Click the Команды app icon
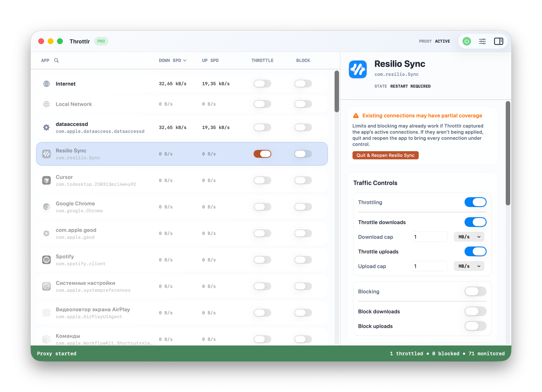542x392 pixels. 47,339
